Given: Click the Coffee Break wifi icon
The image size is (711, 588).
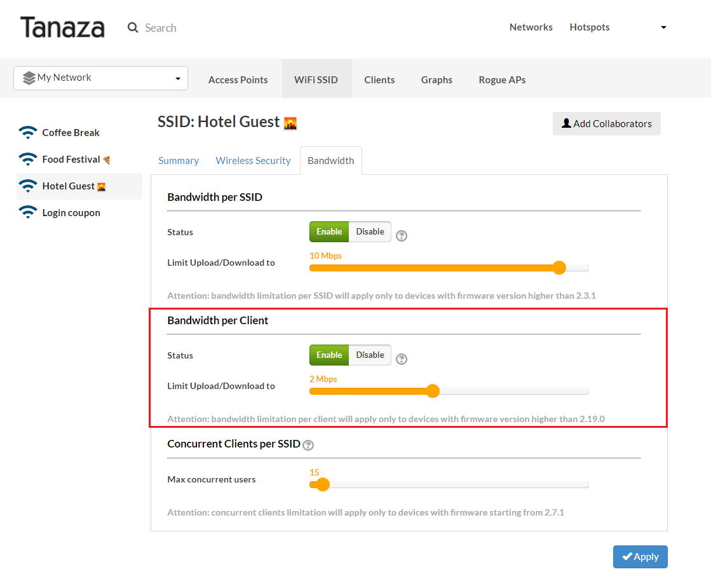Looking at the screenshot, I should 28,132.
